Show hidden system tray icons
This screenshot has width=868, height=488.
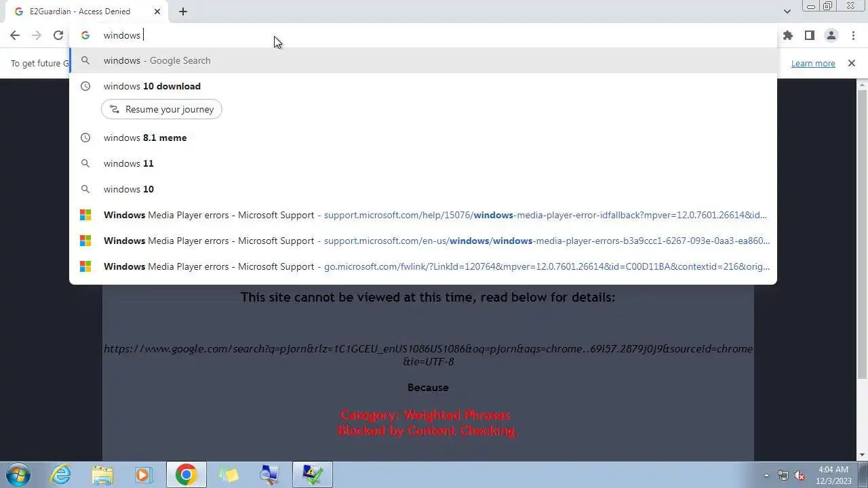[x=766, y=475]
